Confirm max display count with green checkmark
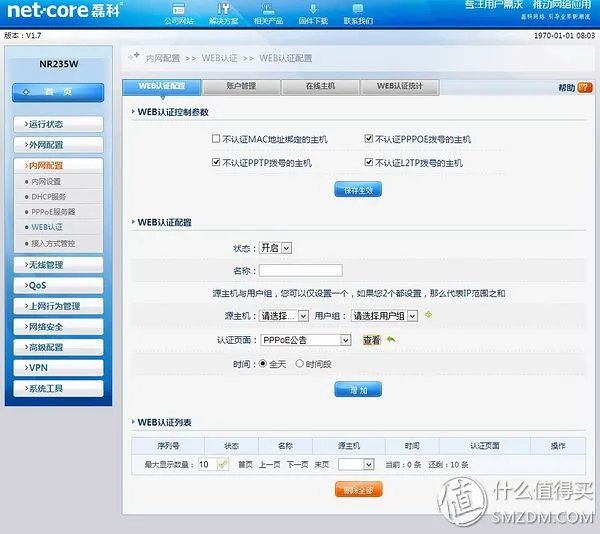This screenshot has width=600, height=534. click(x=223, y=464)
